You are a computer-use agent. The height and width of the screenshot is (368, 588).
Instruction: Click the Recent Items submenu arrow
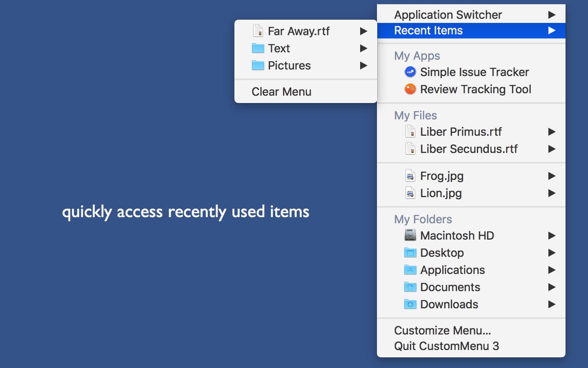552,30
